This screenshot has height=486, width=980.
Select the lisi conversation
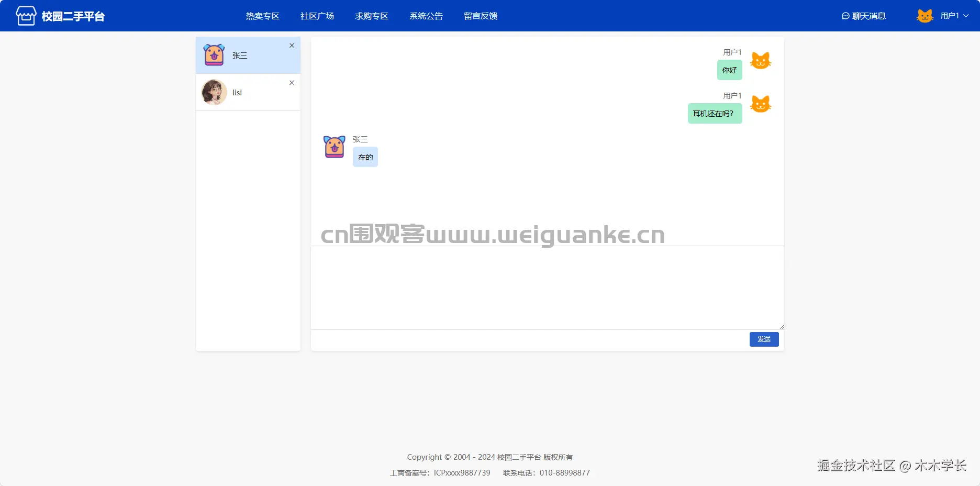tap(248, 92)
